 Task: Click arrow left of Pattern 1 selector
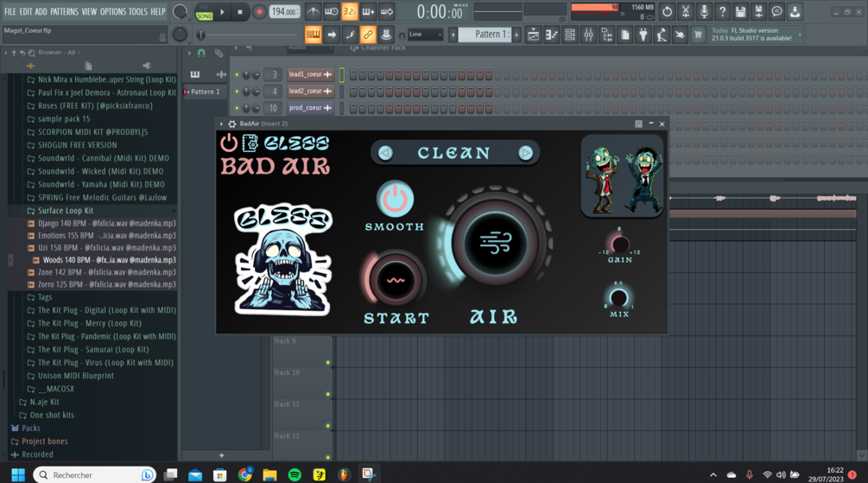(453, 35)
